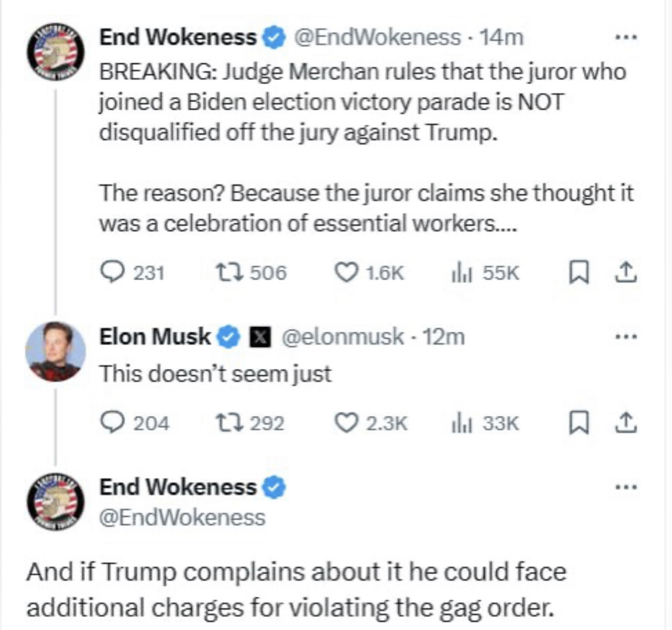Screen dimensions: 672x630
Task: Open Elon Musk's profile picture
Action: [55, 351]
